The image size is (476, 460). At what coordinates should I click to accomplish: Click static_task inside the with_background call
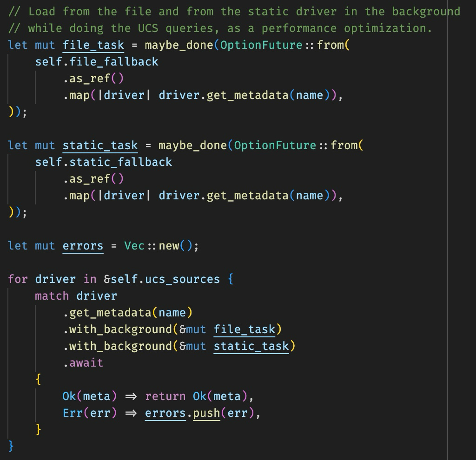coord(251,346)
